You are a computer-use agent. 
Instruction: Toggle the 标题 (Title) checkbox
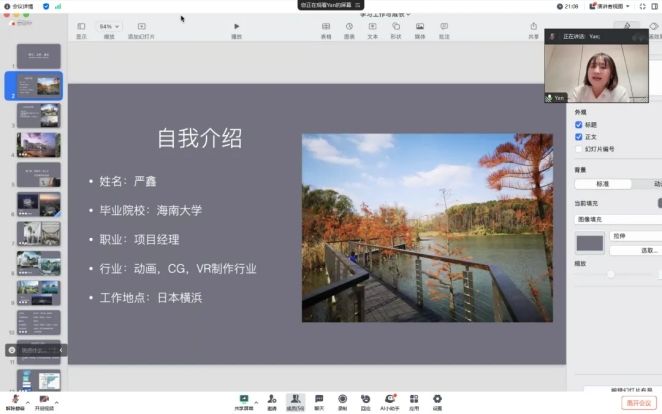pyautogui.click(x=579, y=124)
